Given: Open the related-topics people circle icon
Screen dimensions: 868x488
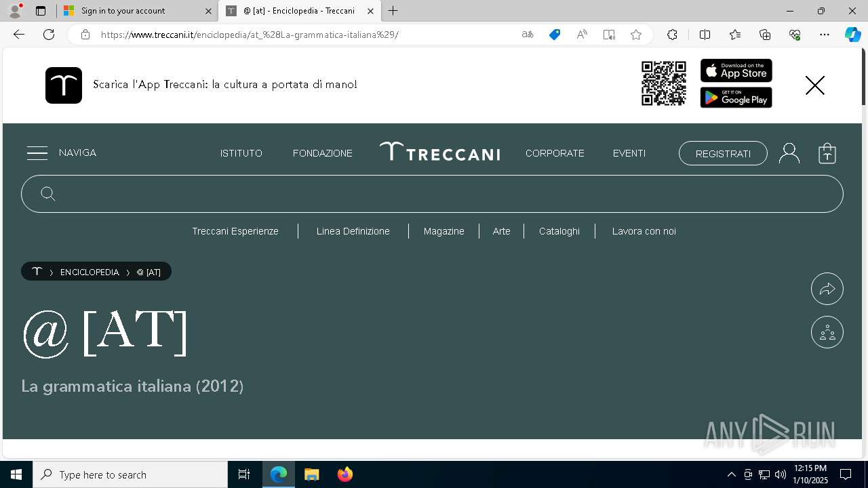Looking at the screenshot, I should click(x=827, y=332).
